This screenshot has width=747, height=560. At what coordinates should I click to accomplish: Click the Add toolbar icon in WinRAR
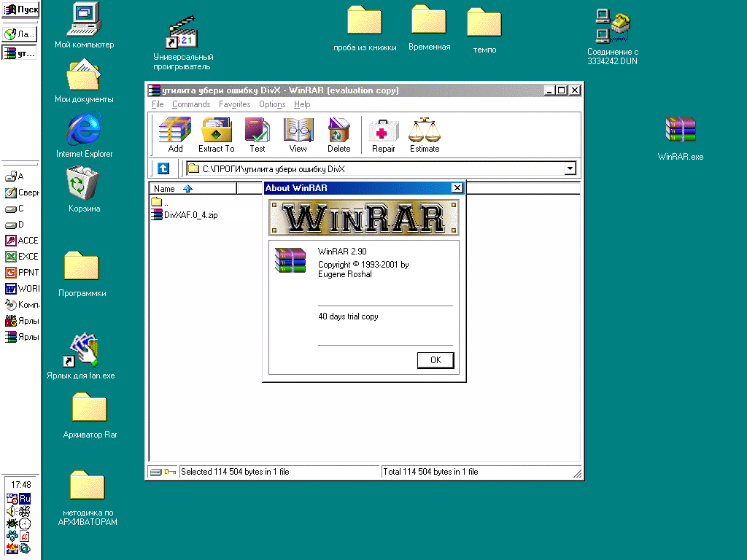[175, 135]
